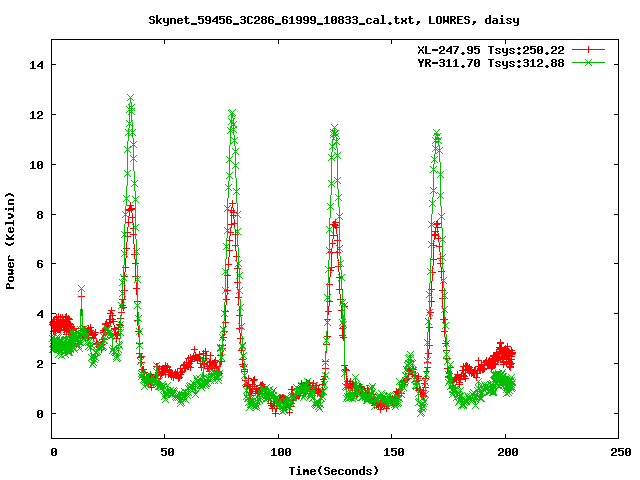Click the y-axis tick label 6
640x480 pixels.
click(x=40, y=264)
